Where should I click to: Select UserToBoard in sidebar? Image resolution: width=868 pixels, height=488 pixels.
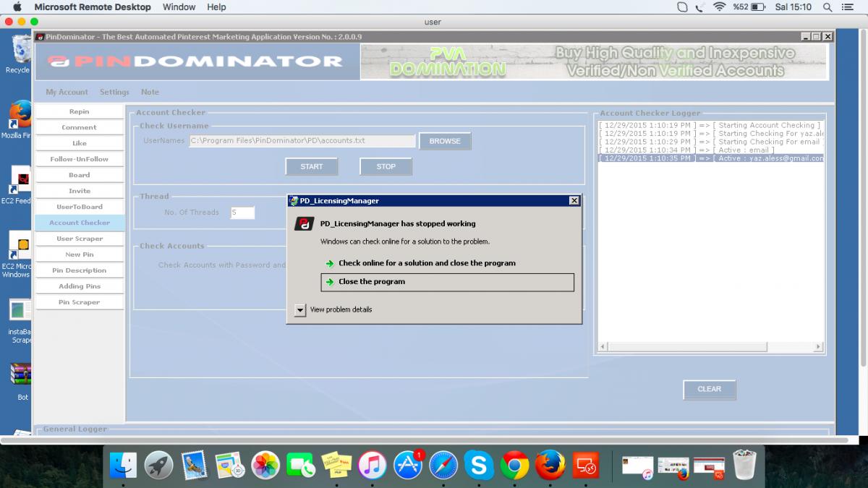coord(80,207)
